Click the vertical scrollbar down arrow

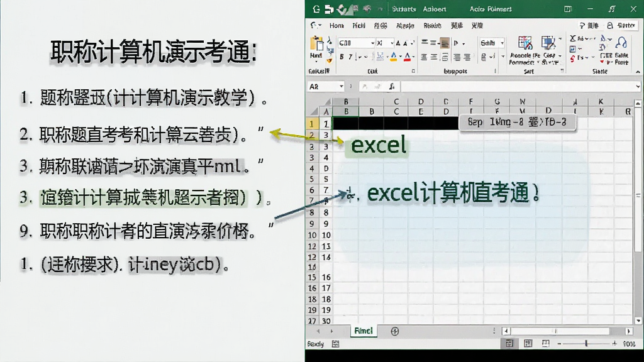point(638,321)
